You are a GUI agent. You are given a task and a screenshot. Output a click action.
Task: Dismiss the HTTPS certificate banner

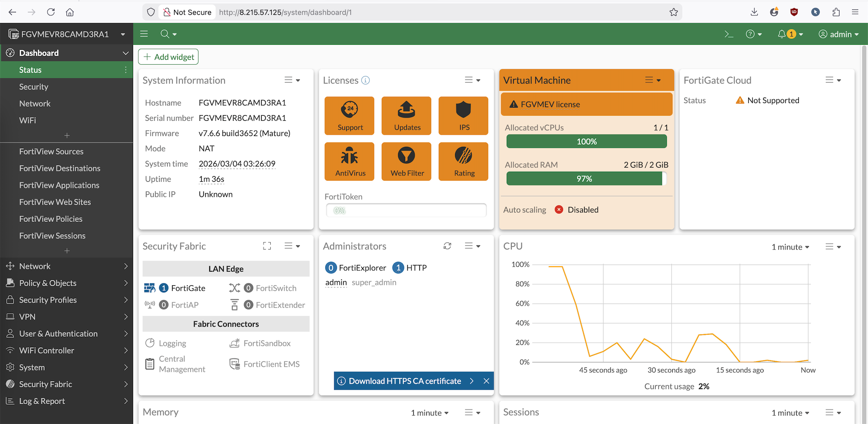coord(486,381)
